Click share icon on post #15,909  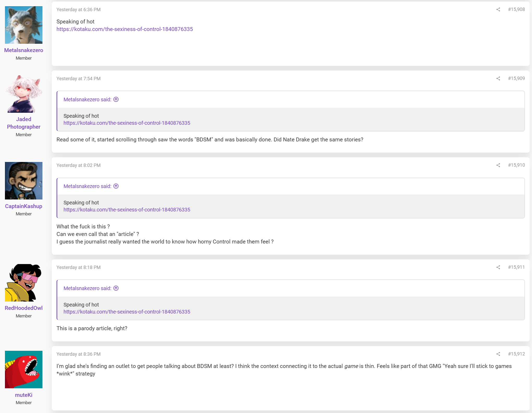click(x=498, y=79)
